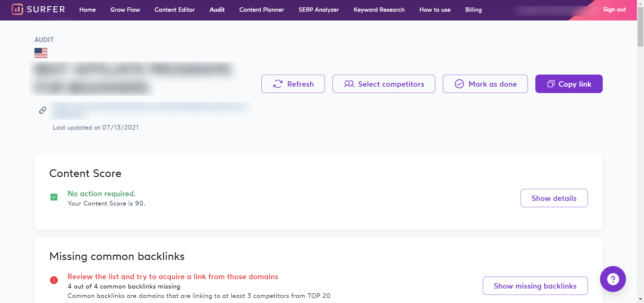Open SERP Analyzer
The width and height of the screenshot is (644, 303).
[319, 10]
